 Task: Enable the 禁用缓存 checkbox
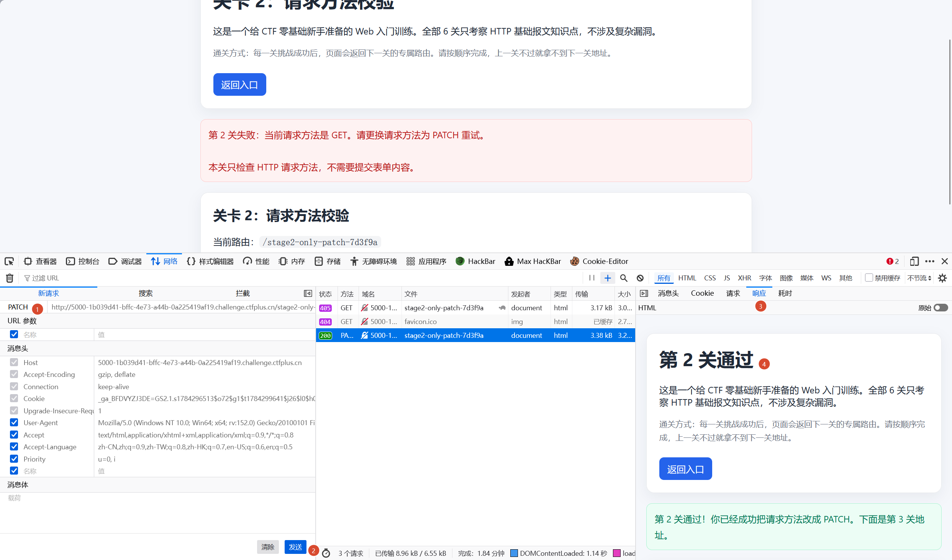click(869, 278)
